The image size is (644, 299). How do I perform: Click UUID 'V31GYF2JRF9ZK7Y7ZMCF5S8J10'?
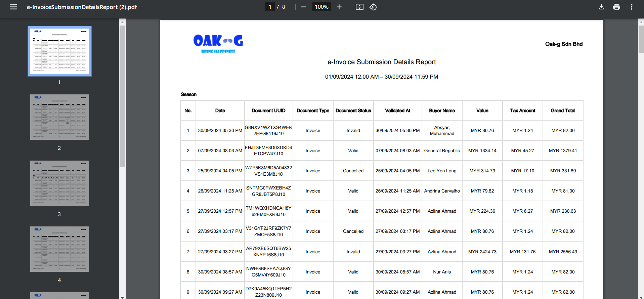[x=268, y=231]
